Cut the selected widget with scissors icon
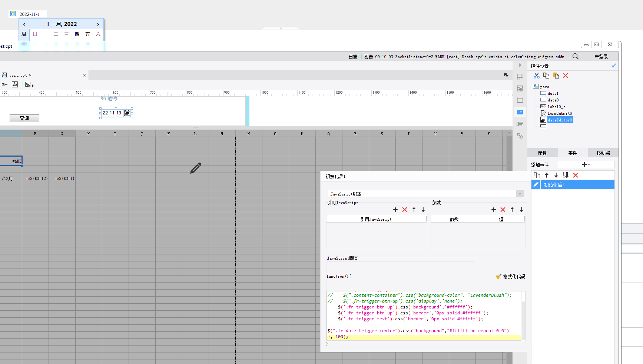 click(536, 76)
